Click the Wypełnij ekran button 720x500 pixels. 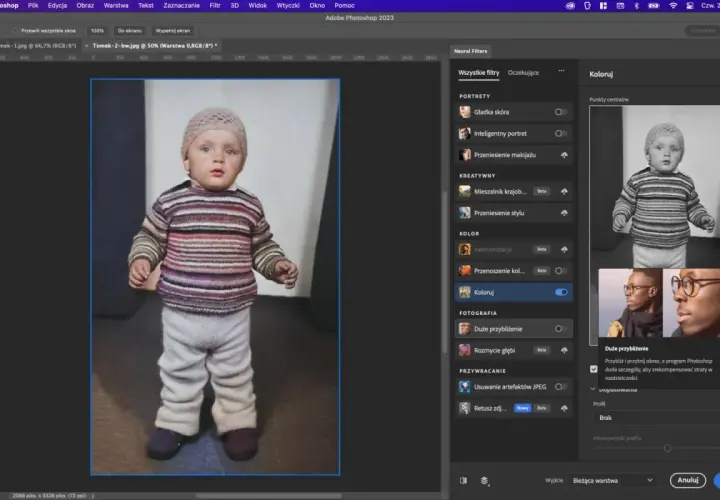[x=173, y=31]
